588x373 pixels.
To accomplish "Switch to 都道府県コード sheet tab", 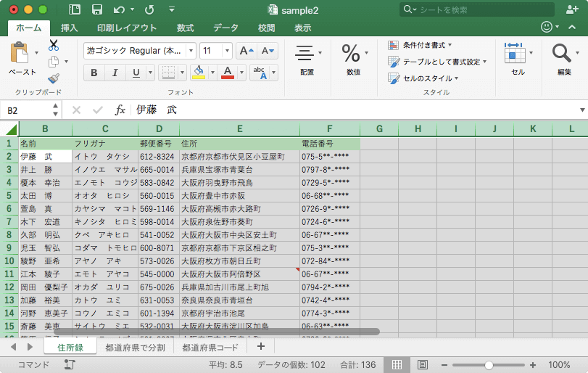I will (x=210, y=348).
